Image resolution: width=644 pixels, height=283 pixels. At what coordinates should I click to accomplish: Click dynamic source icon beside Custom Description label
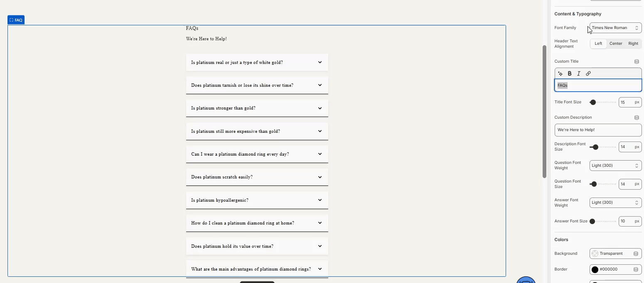click(637, 117)
